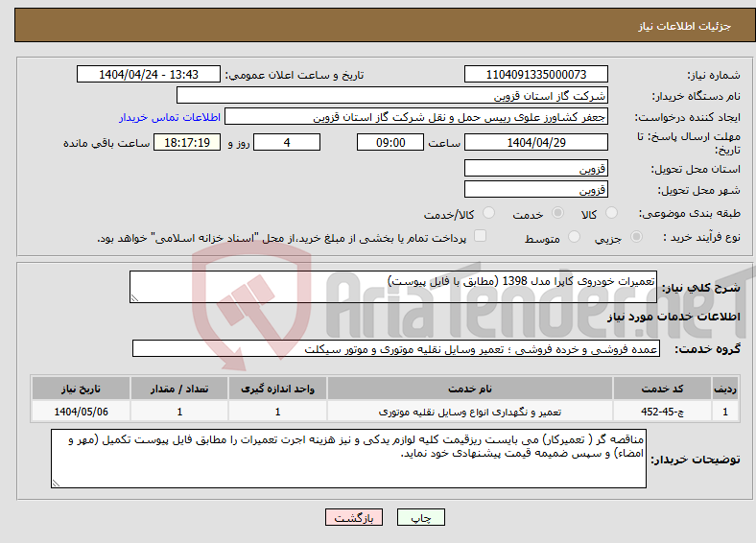Click the description textarea resize handle
The width and height of the screenshot is (756, 543).
click(x=134, y=298)
